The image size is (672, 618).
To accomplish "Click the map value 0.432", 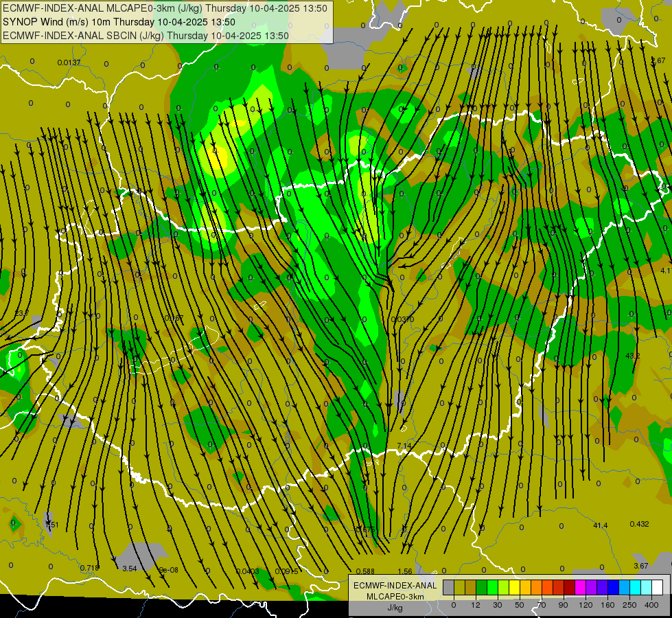I will pos(640,524).
